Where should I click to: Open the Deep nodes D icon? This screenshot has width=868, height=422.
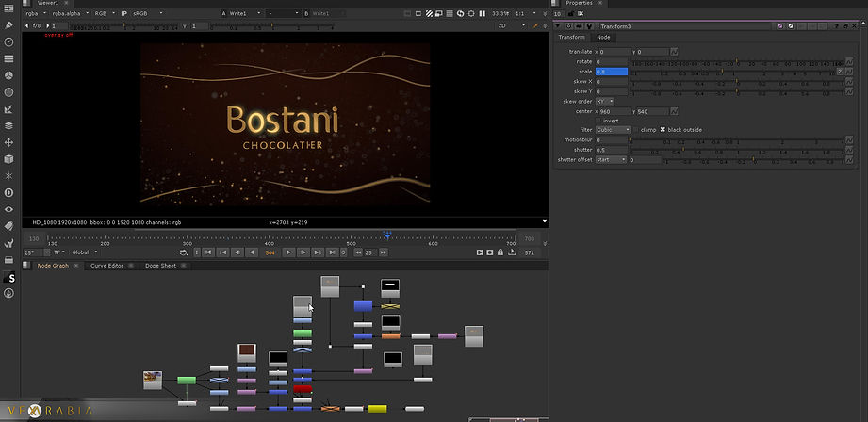(x=8, y=192)
